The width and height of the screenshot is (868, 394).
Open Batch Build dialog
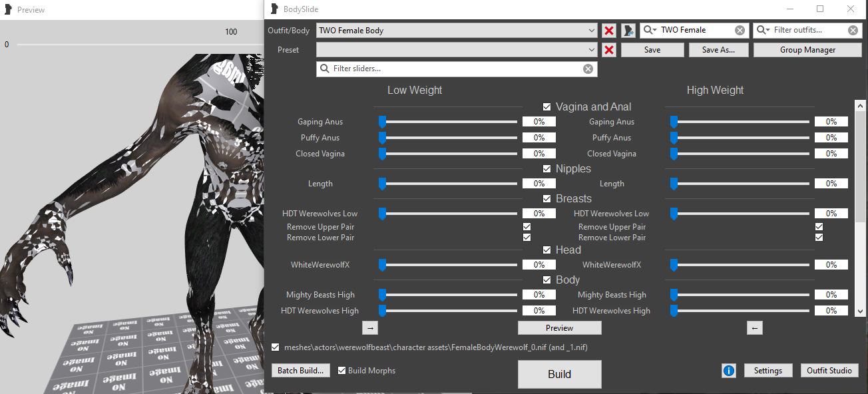pos(301,371)
